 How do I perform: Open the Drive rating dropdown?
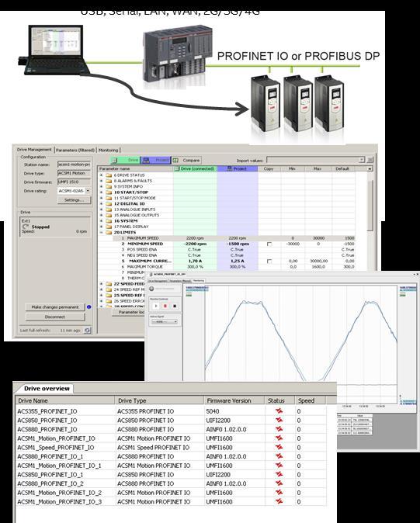pos(88,191)
